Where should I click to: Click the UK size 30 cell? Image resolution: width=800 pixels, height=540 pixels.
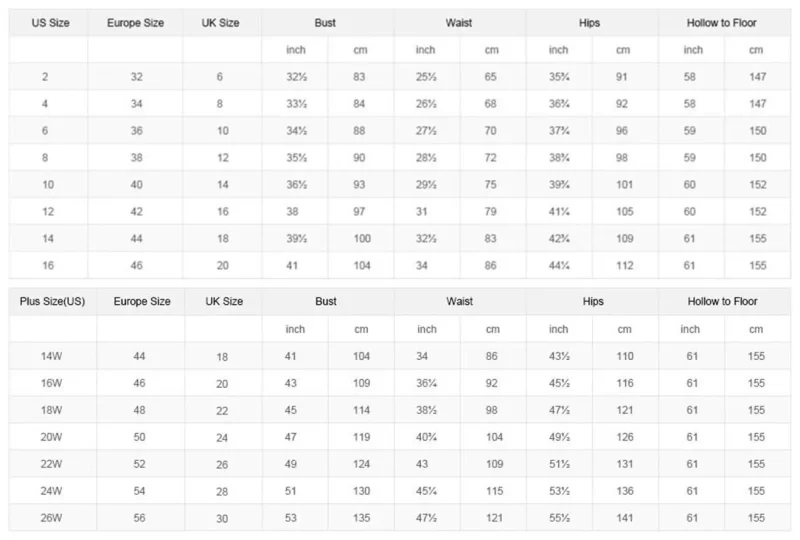pos(222,519)
